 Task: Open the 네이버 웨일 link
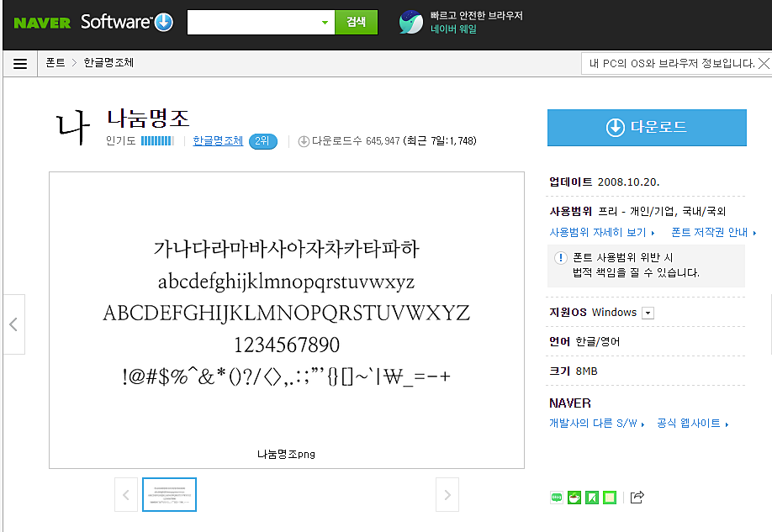pyautogui.click(x=453, y=29)
